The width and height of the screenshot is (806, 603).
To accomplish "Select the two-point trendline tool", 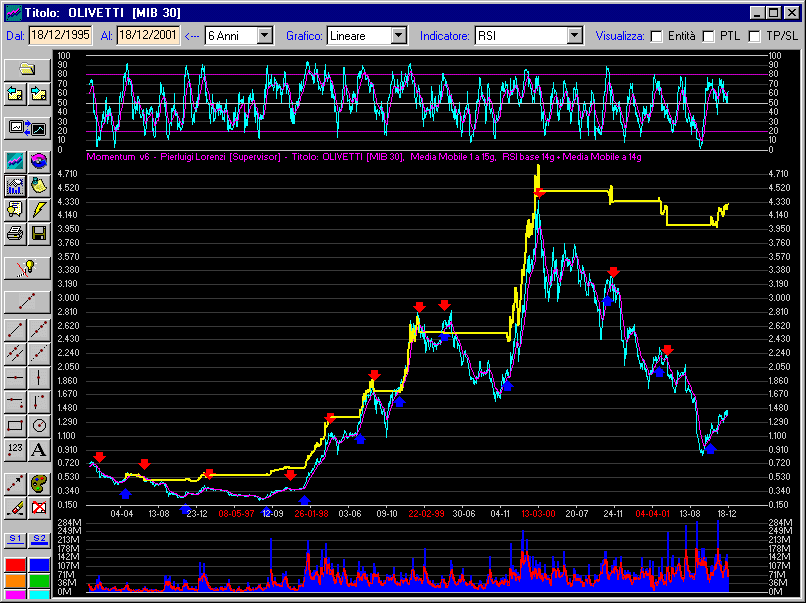I will (x=15, y=330).
